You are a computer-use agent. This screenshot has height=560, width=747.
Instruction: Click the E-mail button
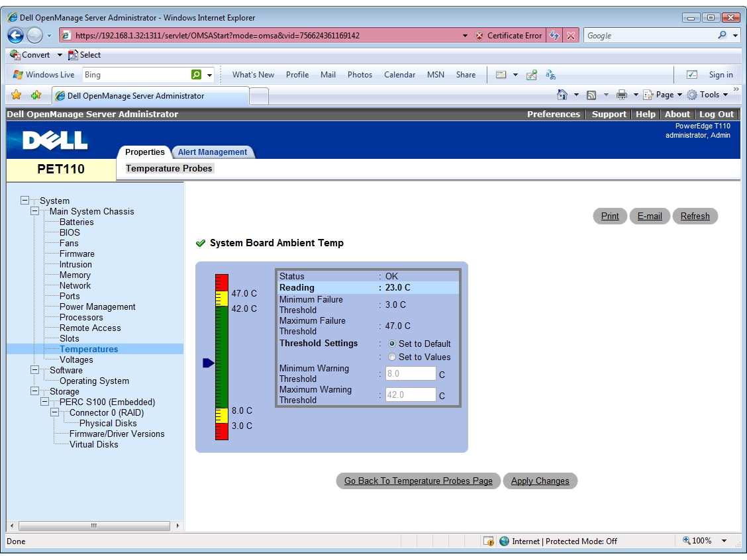[x=650, y=216]
